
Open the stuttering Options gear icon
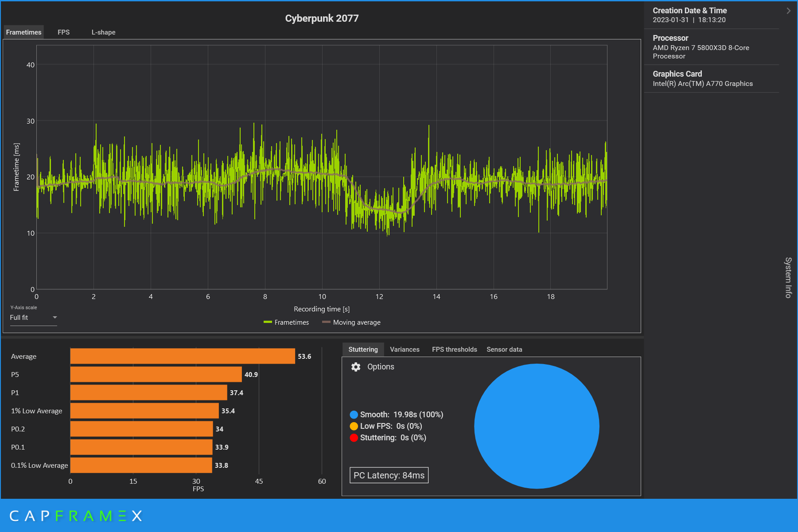tap(356, 367)
